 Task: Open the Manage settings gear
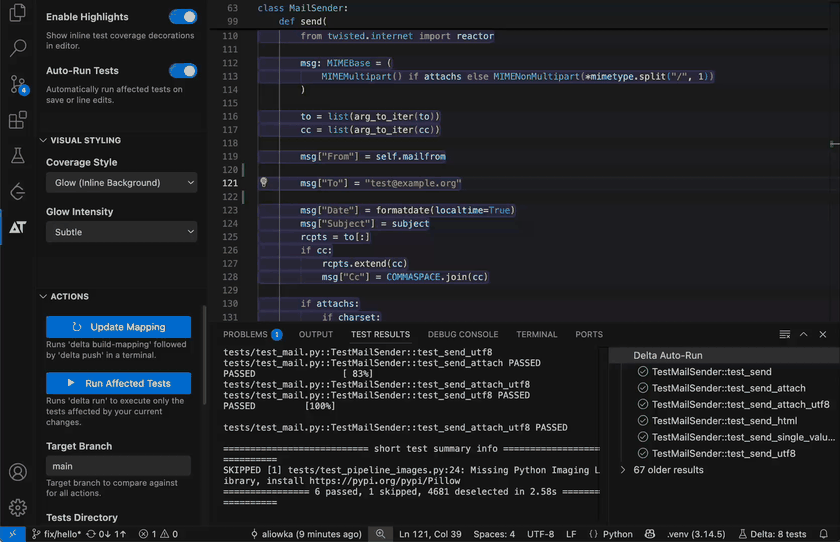[18, 507]
